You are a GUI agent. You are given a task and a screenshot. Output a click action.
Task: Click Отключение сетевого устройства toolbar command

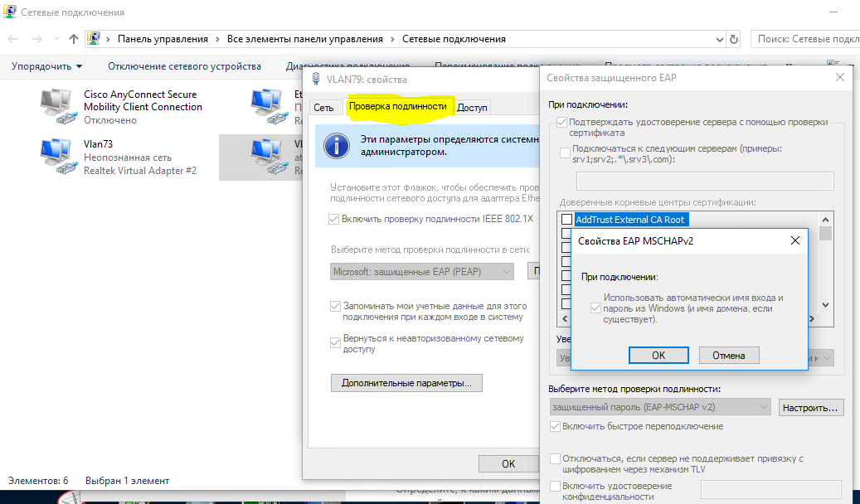pos(184,66)
